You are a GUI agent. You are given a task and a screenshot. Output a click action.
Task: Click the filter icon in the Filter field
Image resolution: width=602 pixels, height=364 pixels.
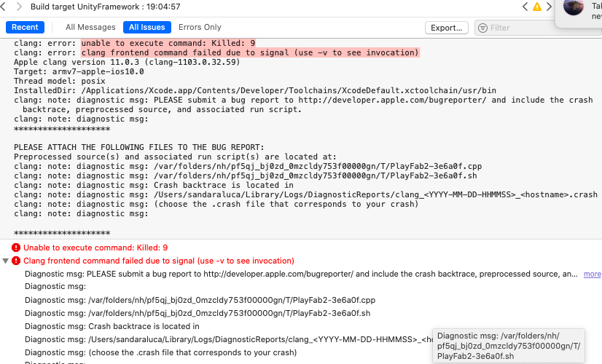pyautogui.click(x=482, y=28)
